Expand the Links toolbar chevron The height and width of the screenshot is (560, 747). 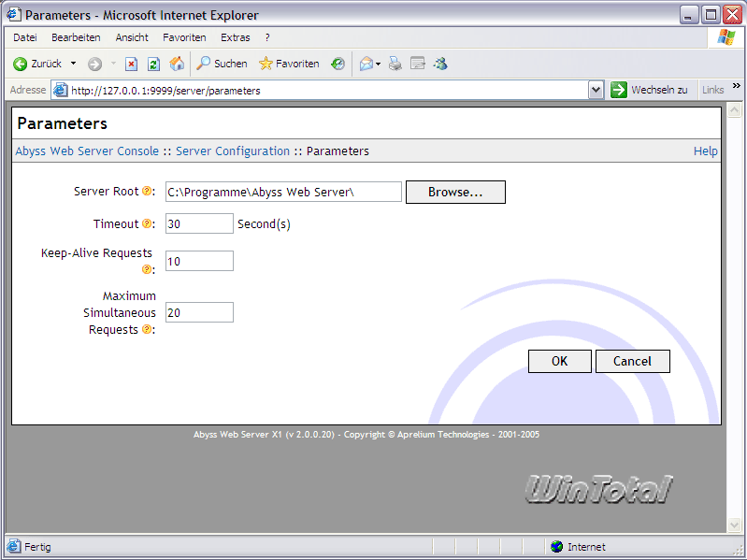737,86
